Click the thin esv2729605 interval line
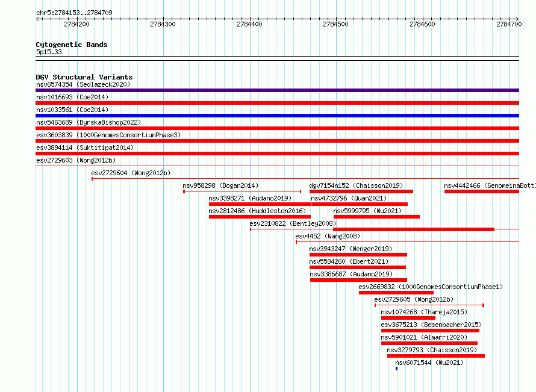 point(429,305)
